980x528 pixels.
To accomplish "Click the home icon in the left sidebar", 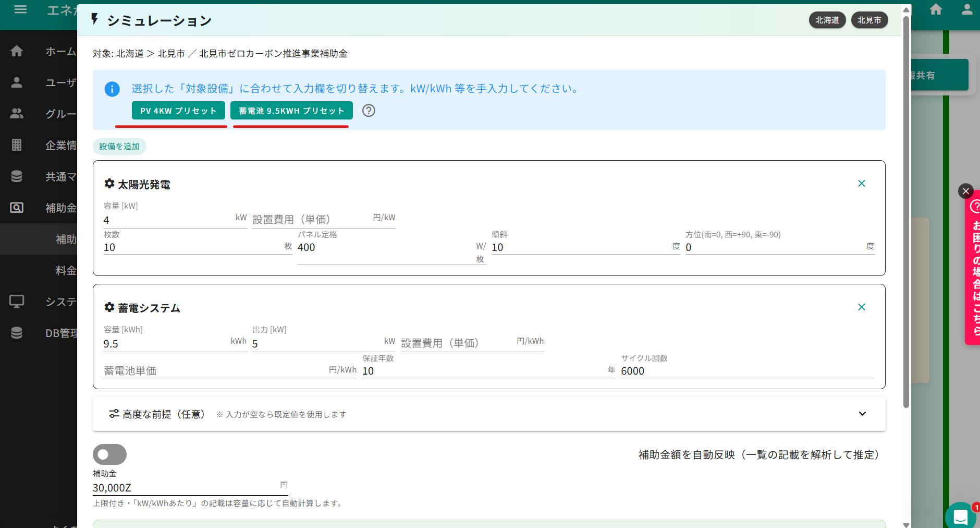I will [x=17, y=51].
